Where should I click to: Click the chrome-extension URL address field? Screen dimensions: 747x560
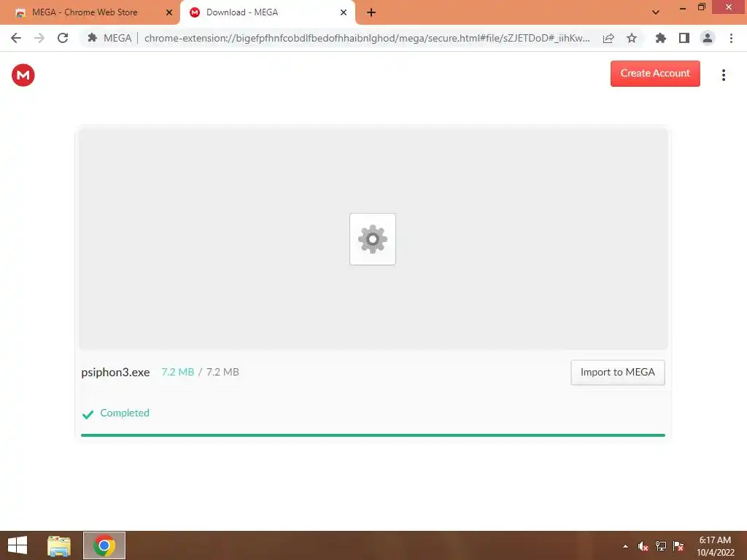click(368, 38)
